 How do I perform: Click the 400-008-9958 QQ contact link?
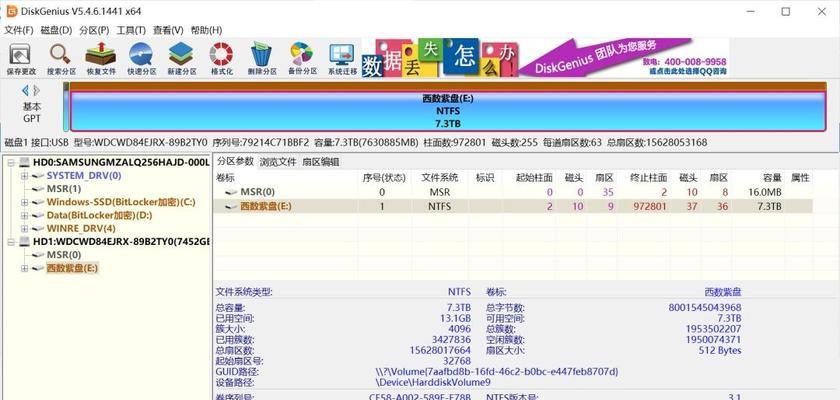(684, 66)
